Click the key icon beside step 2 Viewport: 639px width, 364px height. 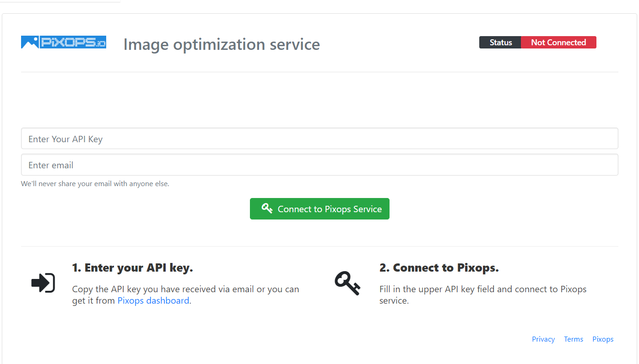(348, 283)
